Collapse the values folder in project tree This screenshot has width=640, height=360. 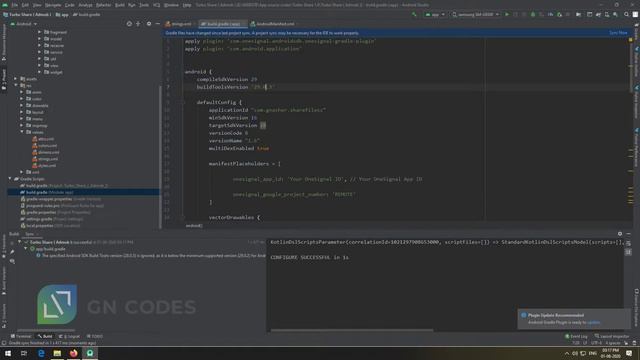click(22, 132)
